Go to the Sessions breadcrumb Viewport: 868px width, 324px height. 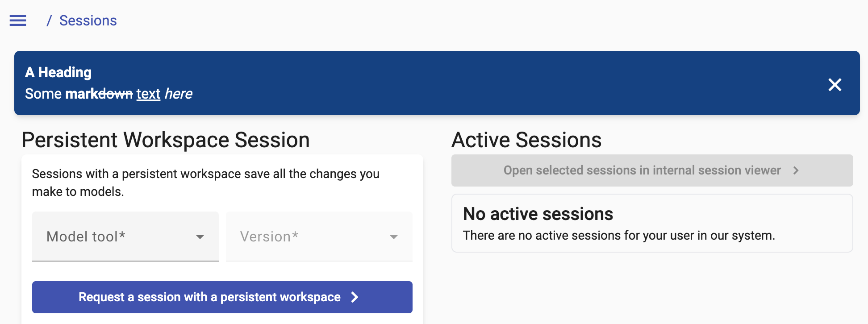(x=88, y=21)
